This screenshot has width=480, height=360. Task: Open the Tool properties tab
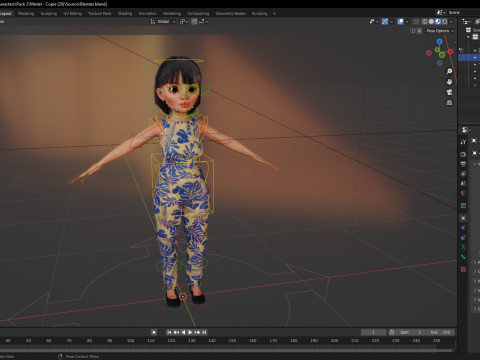pos(463,142)
